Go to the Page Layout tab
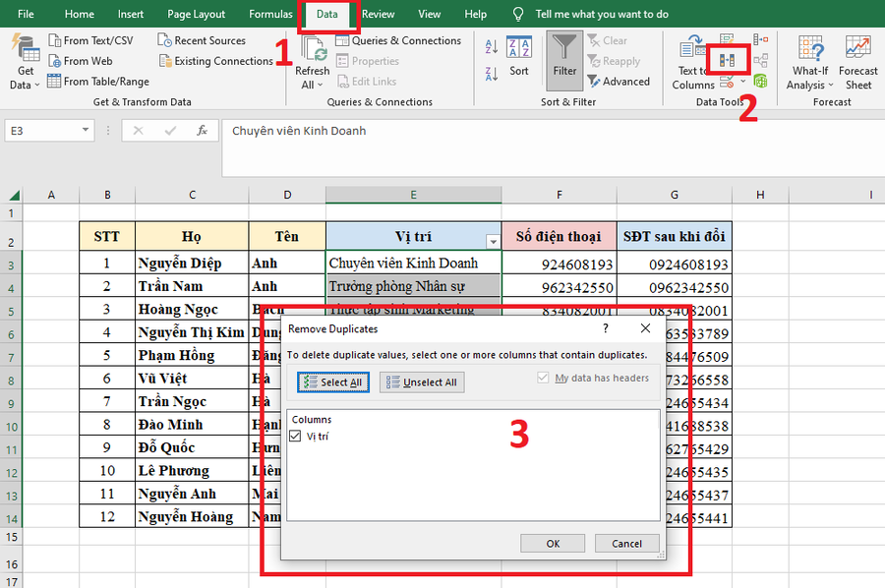The height and width of the screenshot is (588, 885). click(196, 14)
